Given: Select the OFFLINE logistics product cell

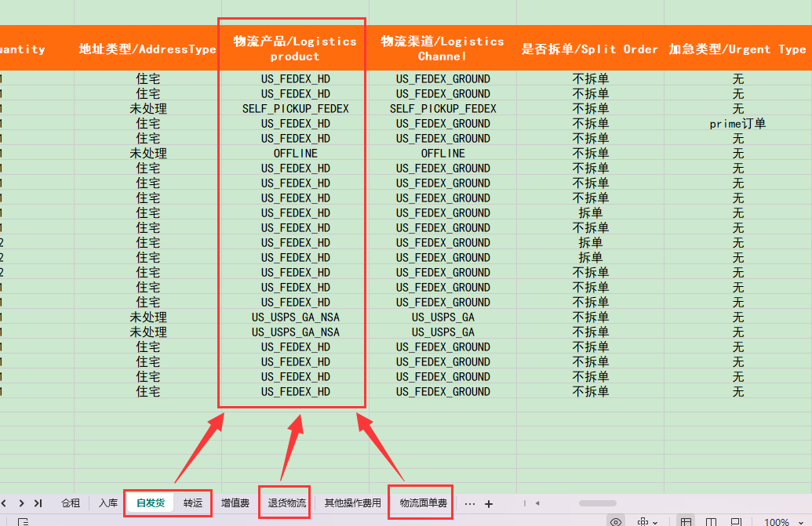Looking at the screenshot, I should (295, 153).
